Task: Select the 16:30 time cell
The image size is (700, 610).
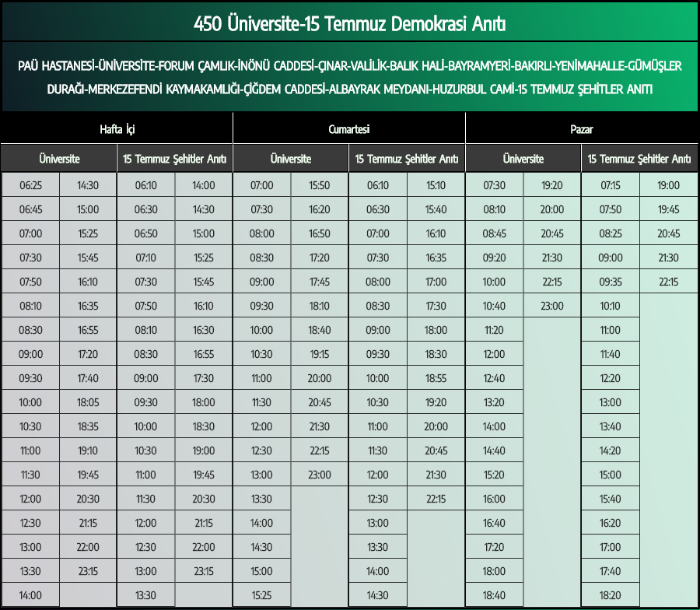Action: [204, 330]
